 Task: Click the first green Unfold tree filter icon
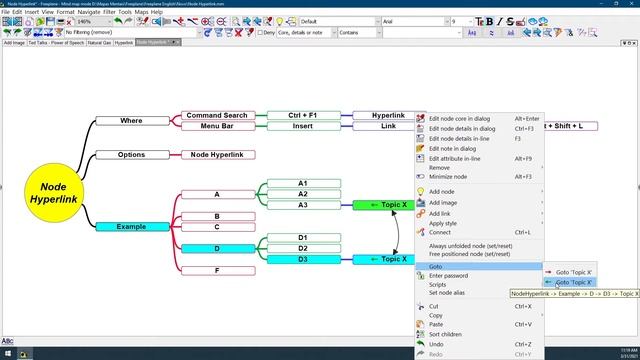point(7,32)
